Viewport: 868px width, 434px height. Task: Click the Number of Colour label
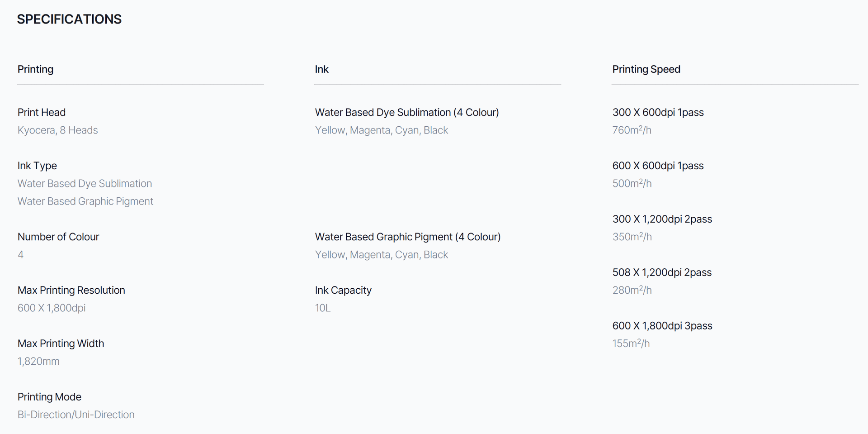pyautogui.click(x=58, y=237)
